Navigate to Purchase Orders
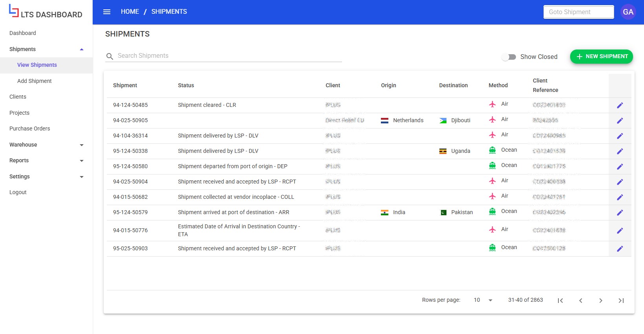644x334 pixels. pyautogui.click(x=30, y=128)
